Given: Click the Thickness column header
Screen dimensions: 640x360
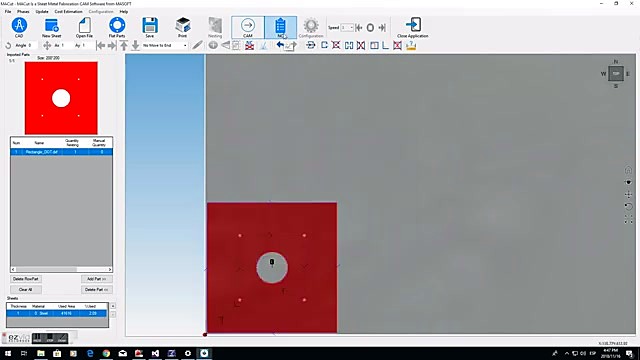Looking at the screenshot, I should (18, 306).
